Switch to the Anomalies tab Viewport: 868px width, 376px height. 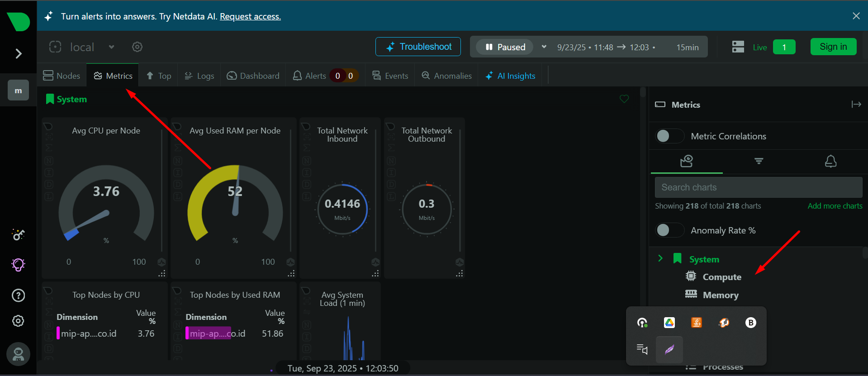446,76
